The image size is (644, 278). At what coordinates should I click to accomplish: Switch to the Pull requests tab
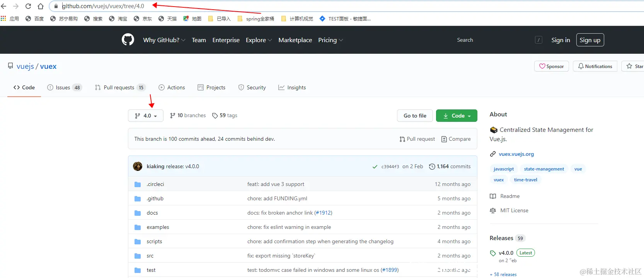[120, 88]
